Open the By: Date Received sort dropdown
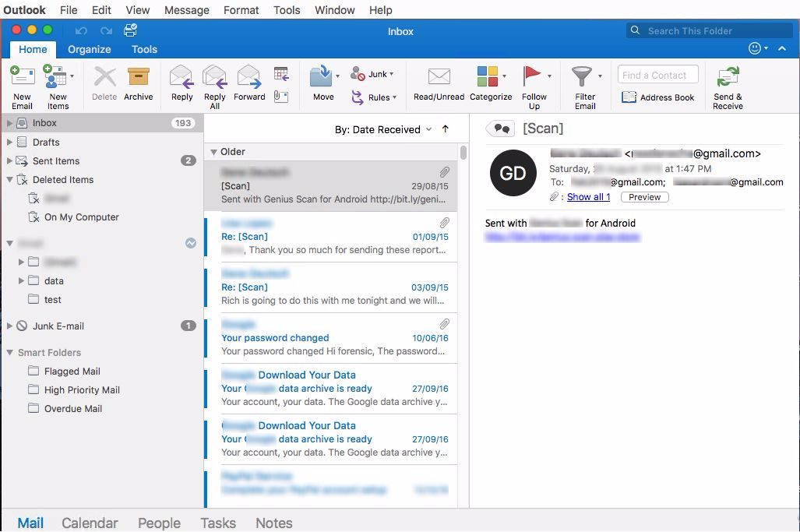Viewport: 800px width, 532px height. pyautogui.click(x=383, y=129)
